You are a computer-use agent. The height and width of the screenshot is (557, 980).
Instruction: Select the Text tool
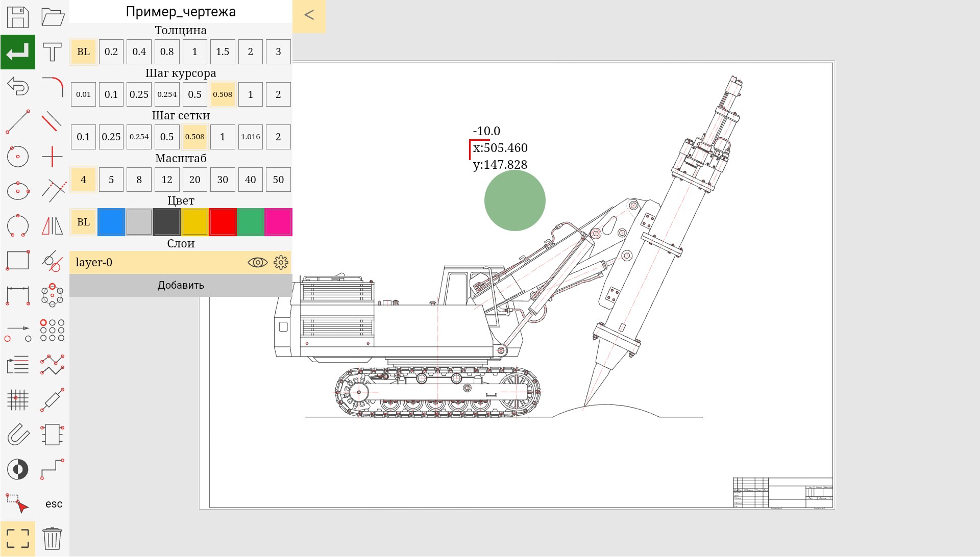tap(52, 52)
